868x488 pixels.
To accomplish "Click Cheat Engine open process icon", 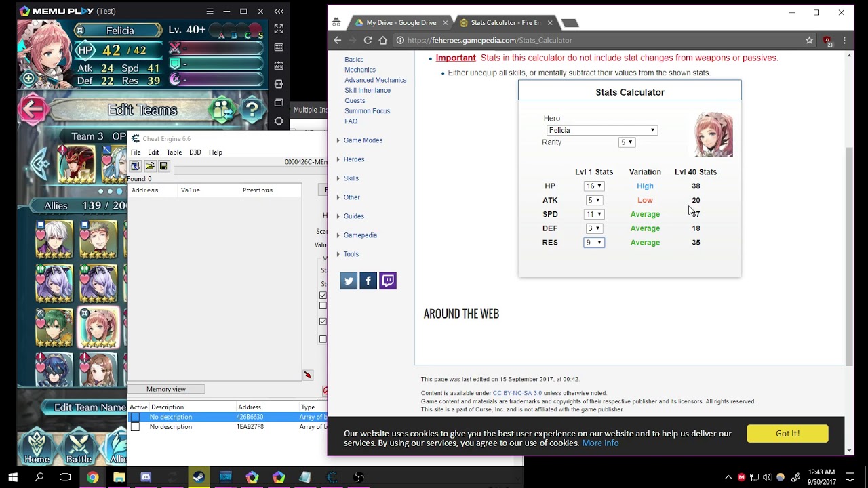I will 135,166.
